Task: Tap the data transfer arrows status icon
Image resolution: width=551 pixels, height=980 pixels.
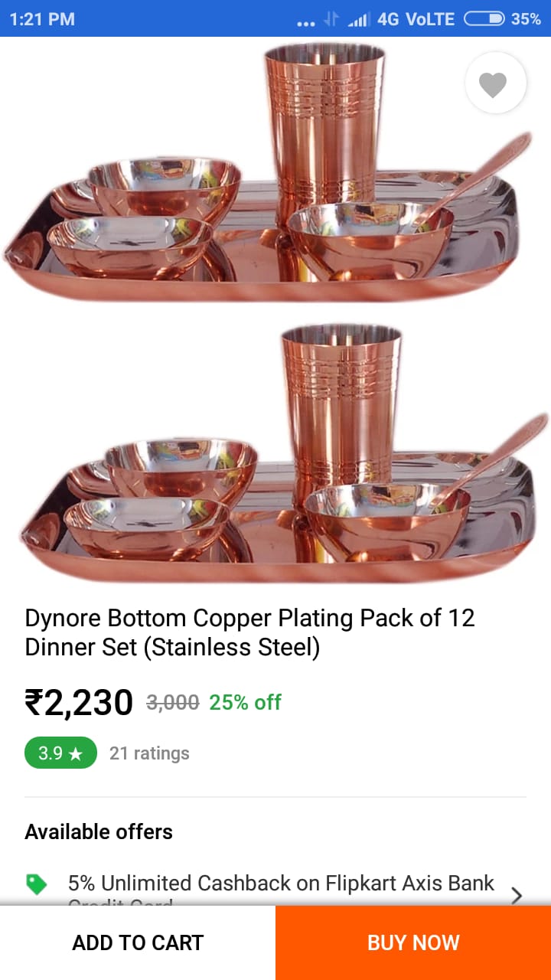Action: [331, 19]
